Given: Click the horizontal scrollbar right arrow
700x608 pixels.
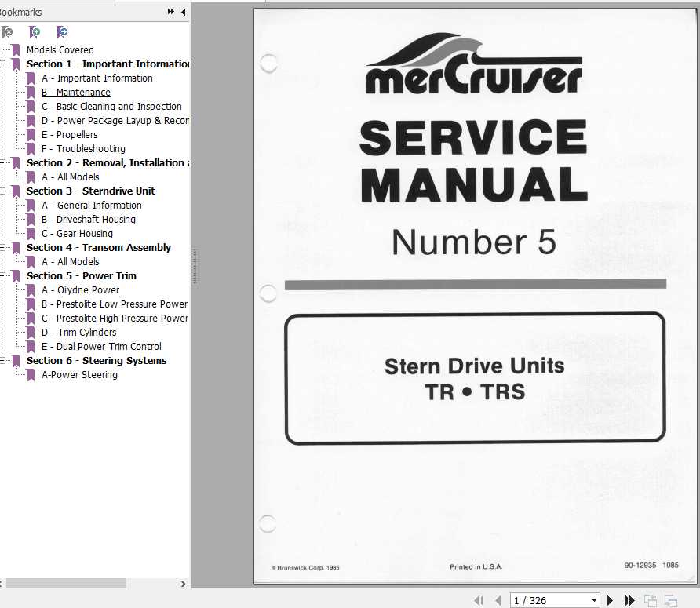Looking at the screenshot, I should [183, 584].
